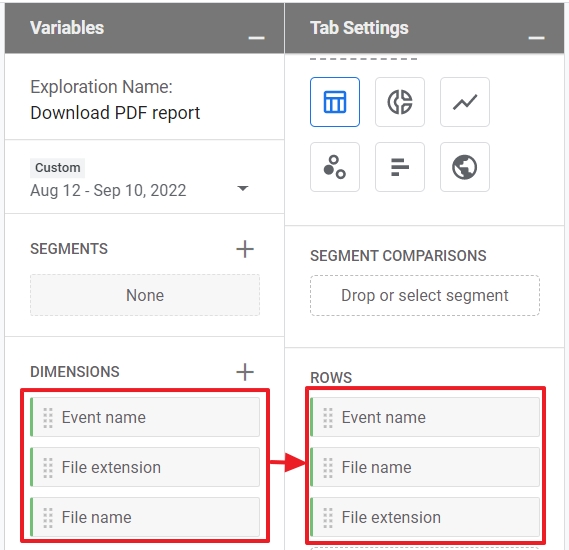
Task: Select Event name in Dimensions list
Action: click(145, 417)
